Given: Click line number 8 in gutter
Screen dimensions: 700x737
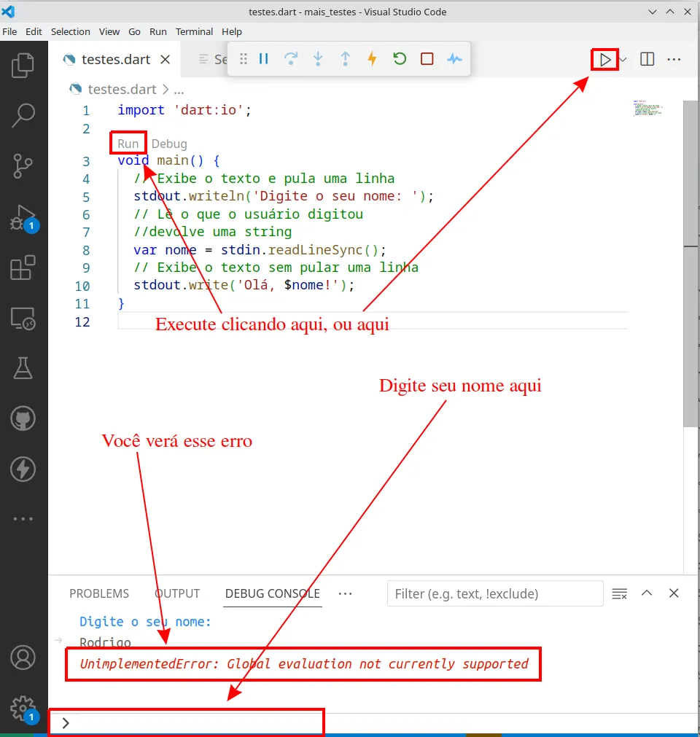Looking at the screenshot, I should point(86,250).
